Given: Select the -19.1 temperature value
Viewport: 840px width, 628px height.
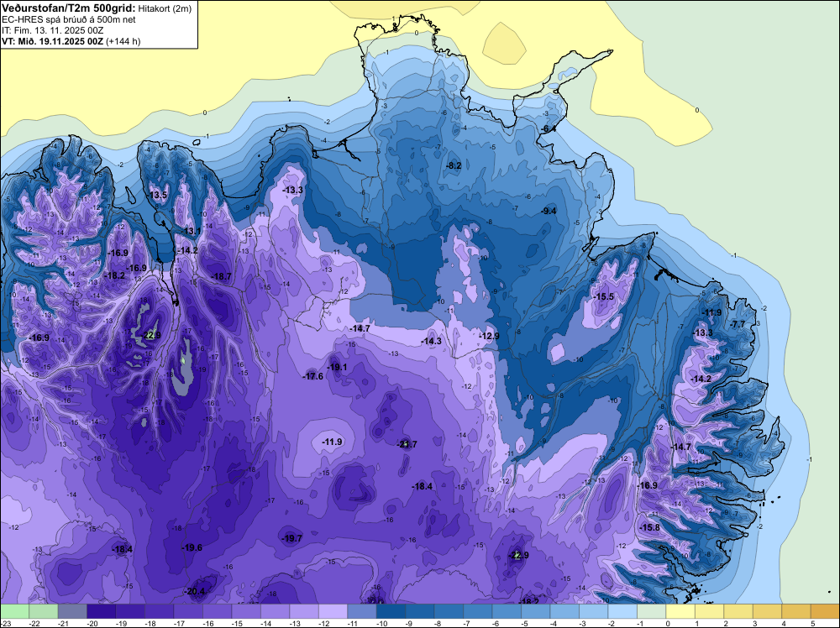Looking at the screenshot, I should click(x=337, y=367).
